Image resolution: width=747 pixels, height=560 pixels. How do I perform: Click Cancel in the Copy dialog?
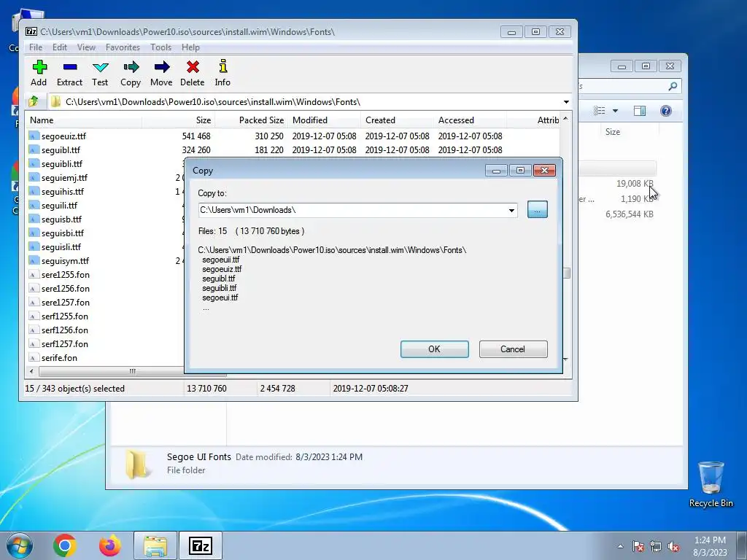(513, 349)
